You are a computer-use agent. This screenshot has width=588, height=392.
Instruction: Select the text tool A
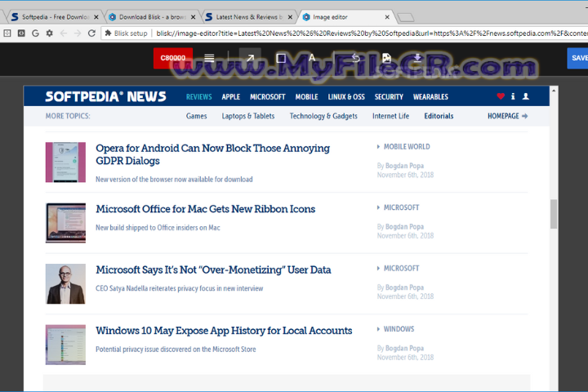pos(312,58)
